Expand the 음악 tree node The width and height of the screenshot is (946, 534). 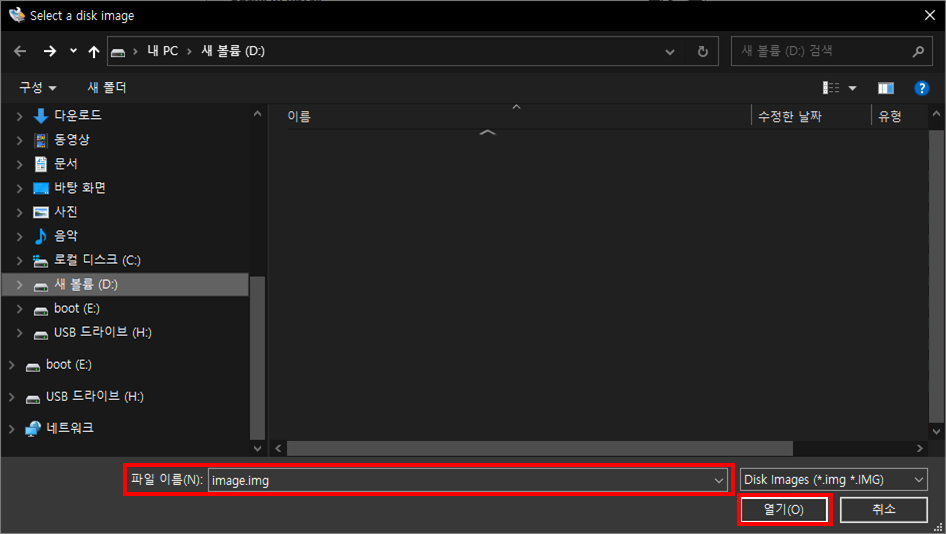(19, 237)
